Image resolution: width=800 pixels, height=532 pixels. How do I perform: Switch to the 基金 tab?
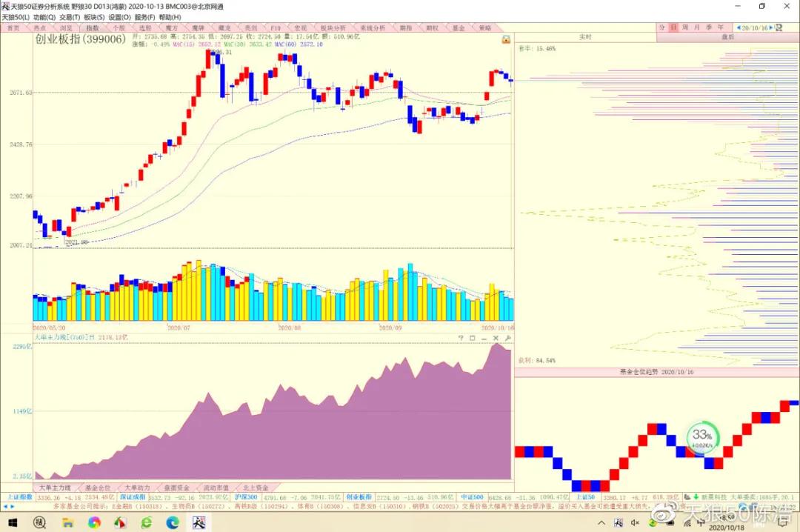point(459,27)
